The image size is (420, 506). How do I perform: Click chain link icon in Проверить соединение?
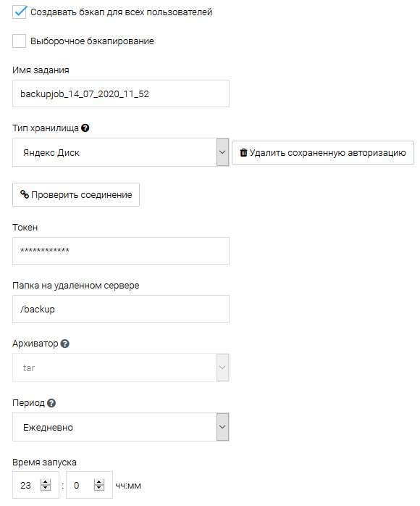point(25,194)
